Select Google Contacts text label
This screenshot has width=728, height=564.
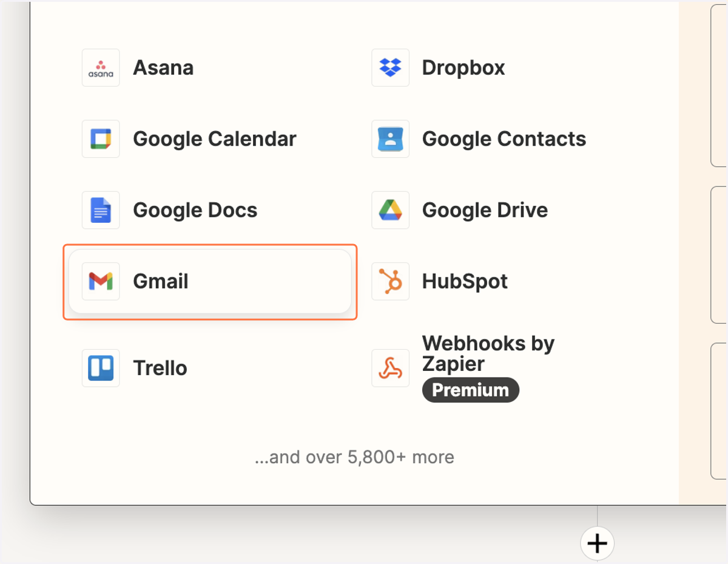click(504, 139)
